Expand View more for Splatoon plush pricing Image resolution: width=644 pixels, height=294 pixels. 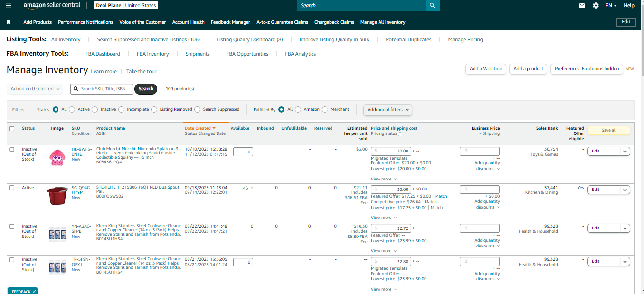click(x=384, y=179)
